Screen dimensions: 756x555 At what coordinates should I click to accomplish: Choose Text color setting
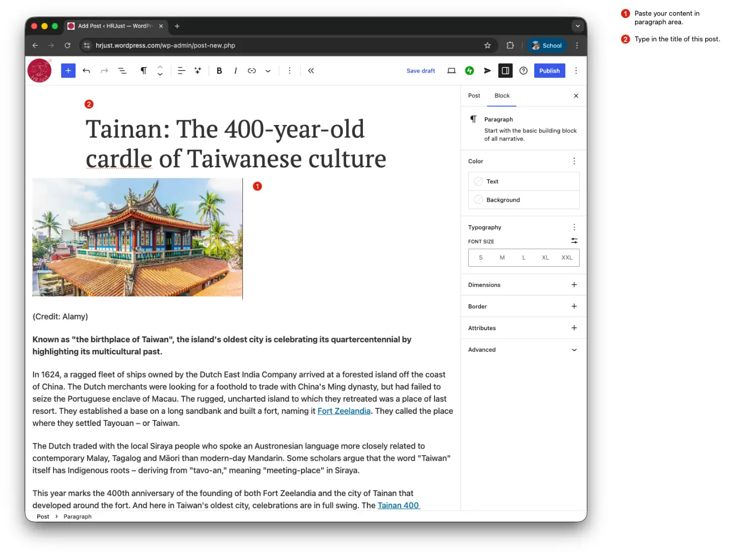click(x=524, y=181)
